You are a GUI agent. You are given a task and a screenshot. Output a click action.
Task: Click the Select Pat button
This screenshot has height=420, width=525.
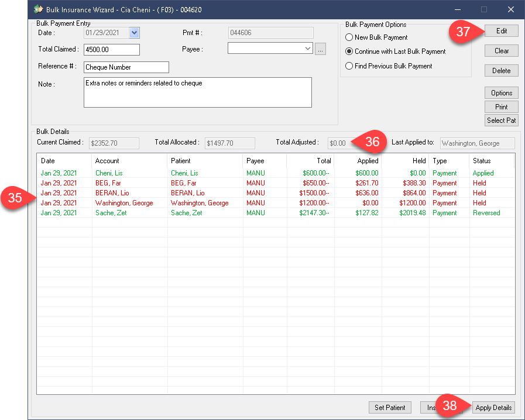click(x=501, y=120)
